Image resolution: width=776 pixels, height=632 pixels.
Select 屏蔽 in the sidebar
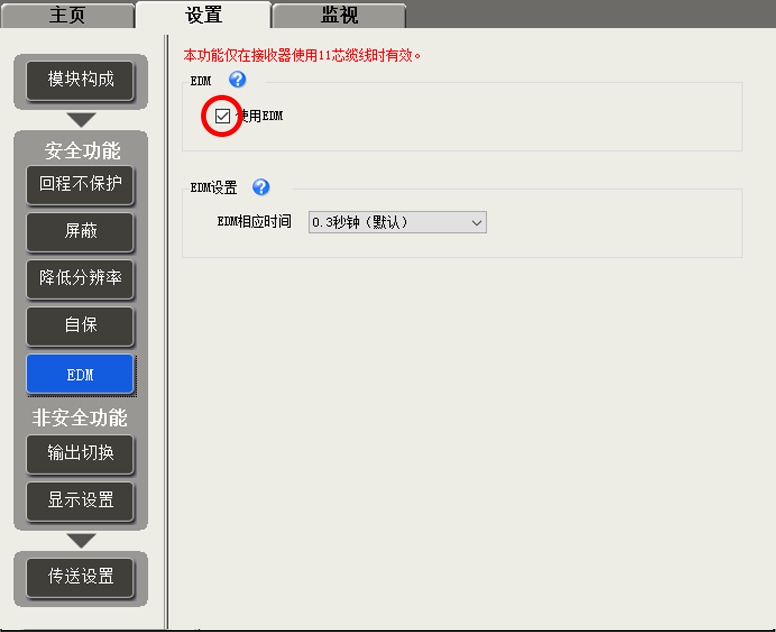(x=80, y=231)
